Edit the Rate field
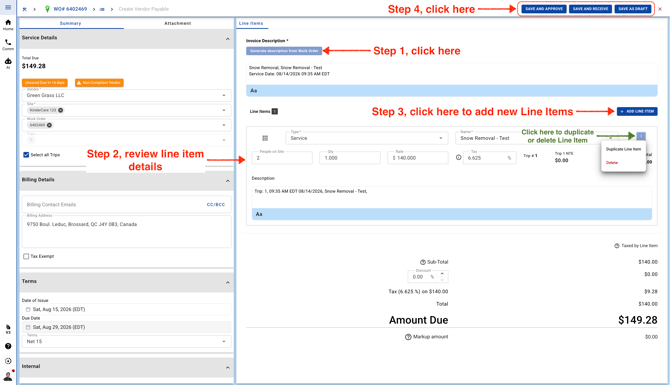Image resolution: width=670 pixels, height=385 pixels. coord(418,158)
